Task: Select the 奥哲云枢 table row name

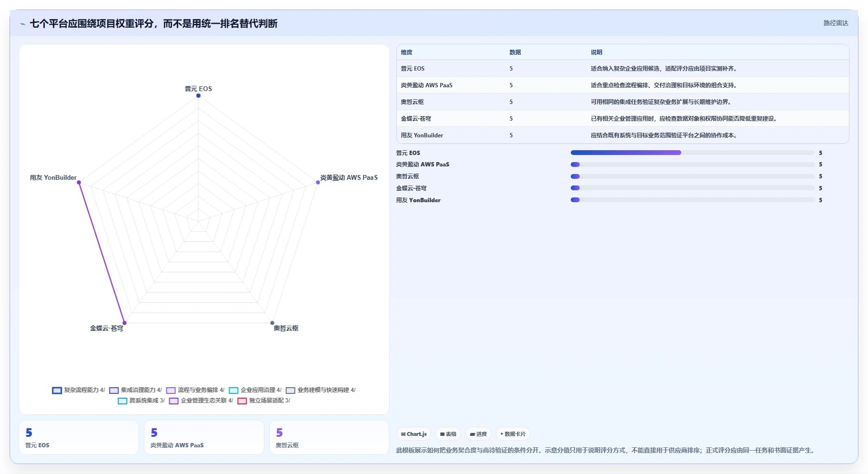Action: (412, 102)
